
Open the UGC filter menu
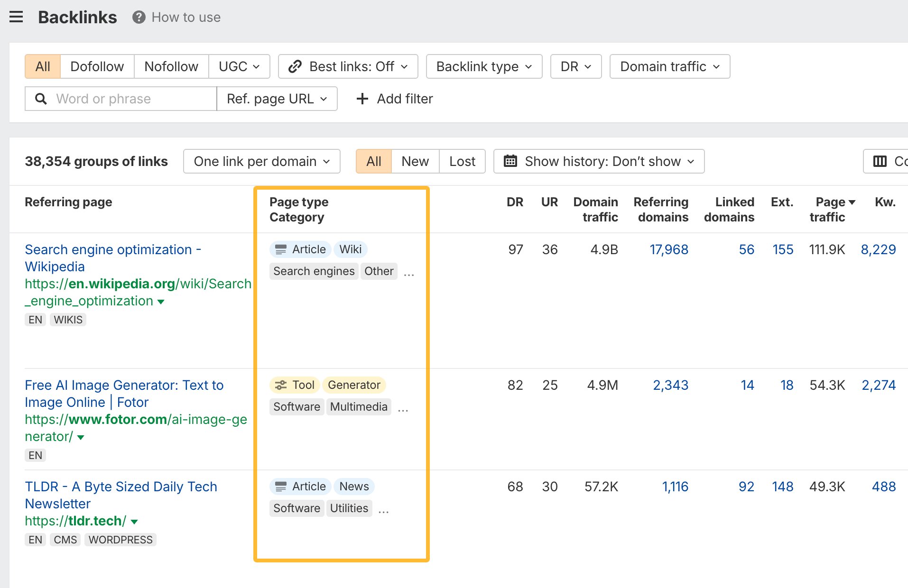click(239, 66)
